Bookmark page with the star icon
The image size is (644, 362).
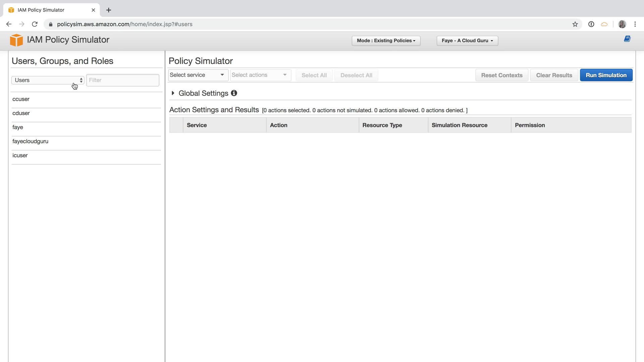(575, 24)
